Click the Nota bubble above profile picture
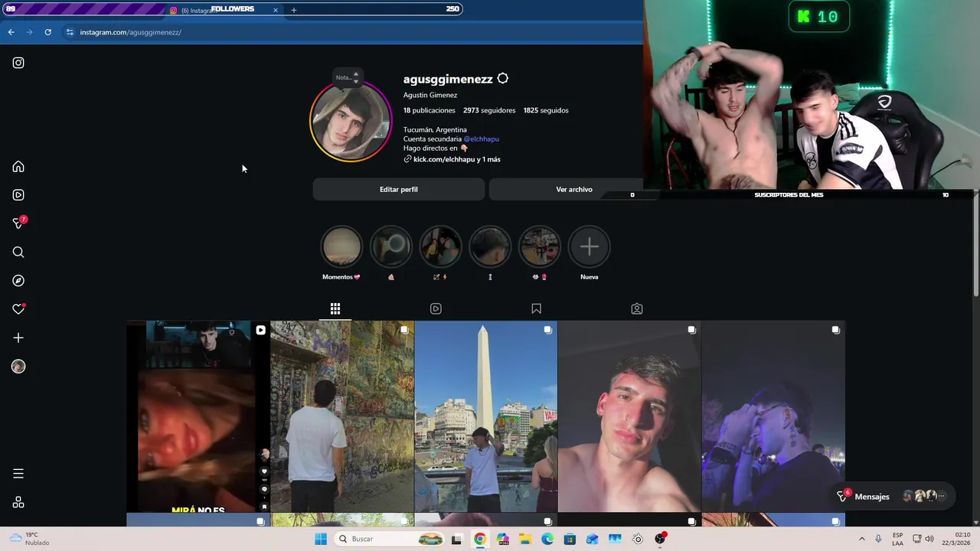 tap(346, 77)
